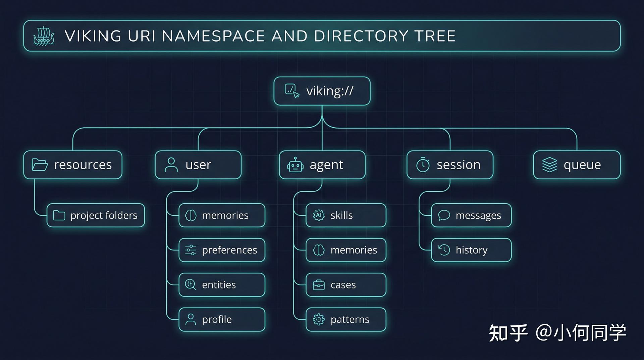Click the brain icon under agent memories

click(319, 250)
